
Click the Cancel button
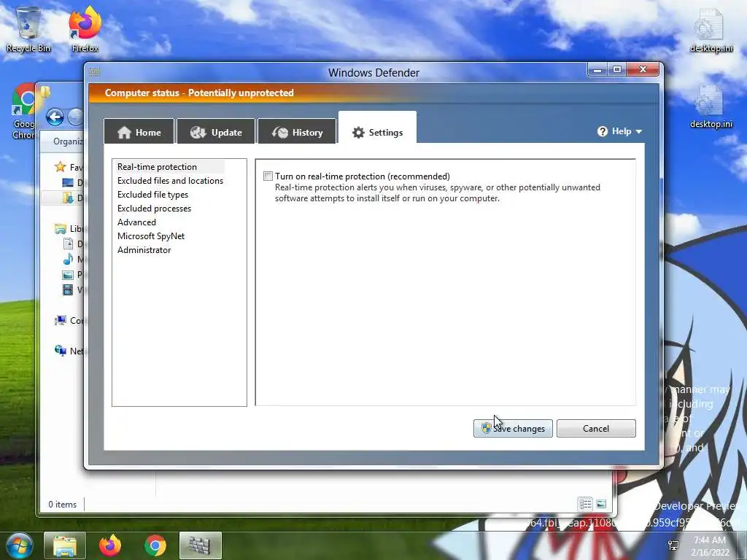pyautogui.click(x=596, y=428)
